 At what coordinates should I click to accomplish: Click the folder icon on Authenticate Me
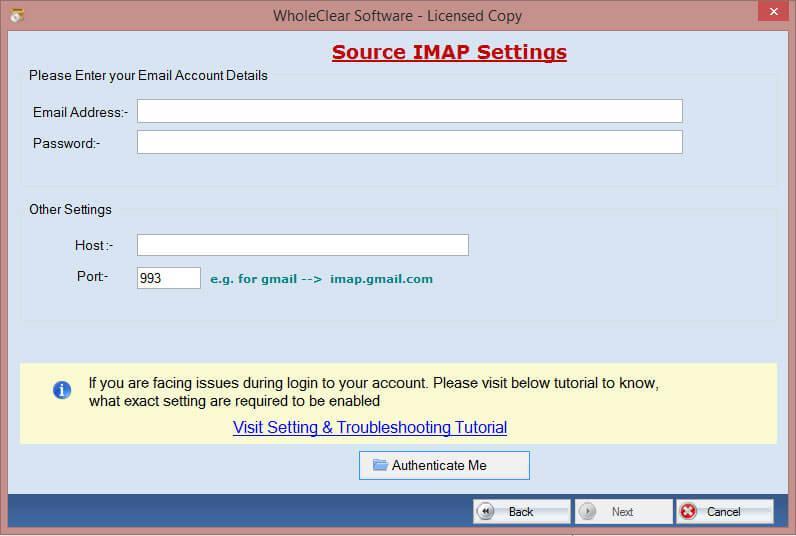380,465
